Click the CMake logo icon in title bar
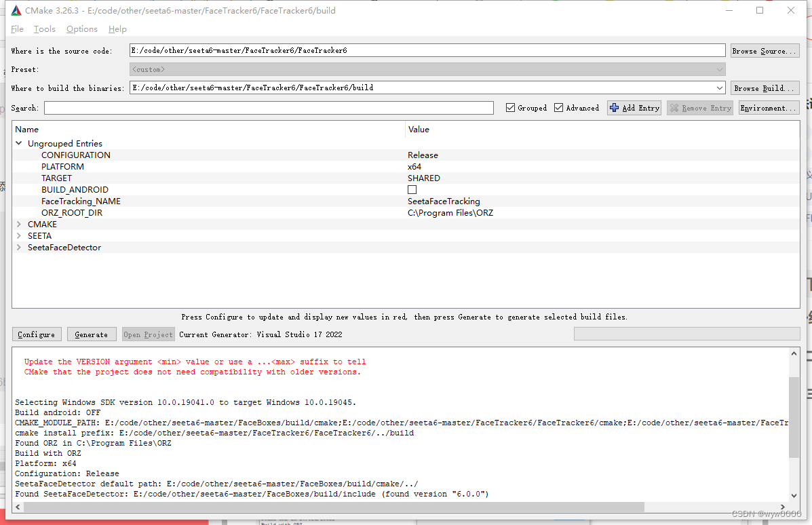 coord(16,10)
